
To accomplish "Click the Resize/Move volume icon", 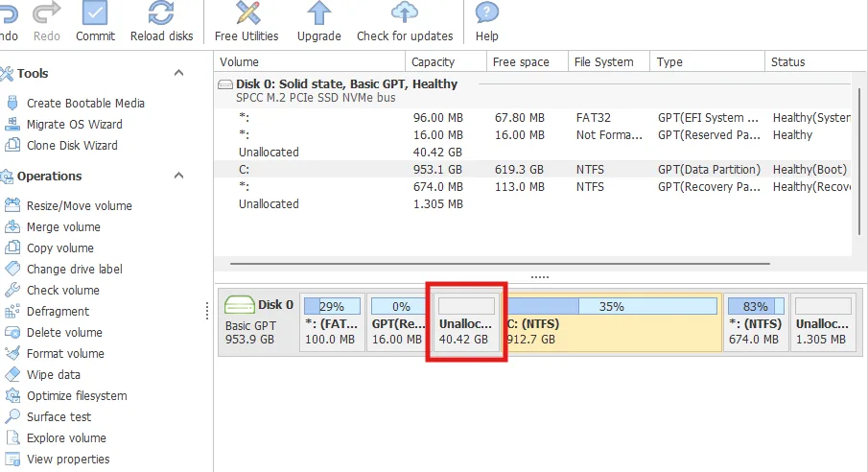I will (12, 205).
